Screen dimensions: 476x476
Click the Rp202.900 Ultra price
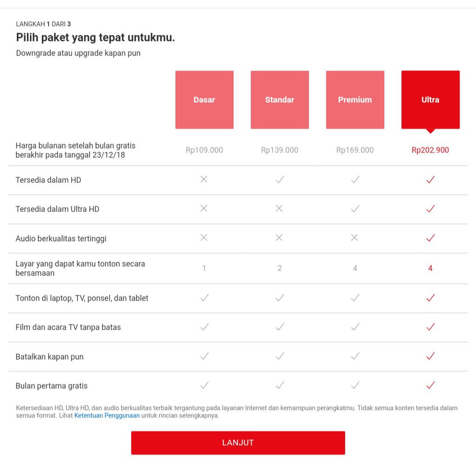[x=430, y=150]
